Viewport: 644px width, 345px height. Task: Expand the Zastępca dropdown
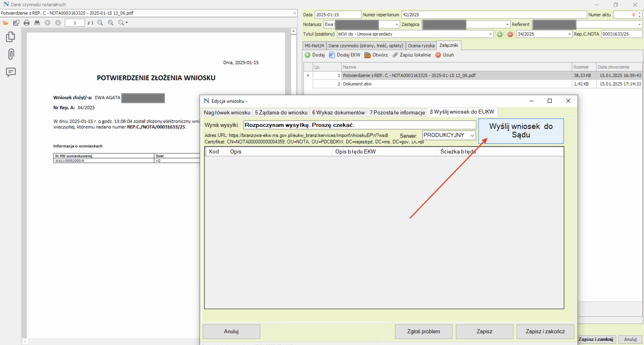coord(507,24)
